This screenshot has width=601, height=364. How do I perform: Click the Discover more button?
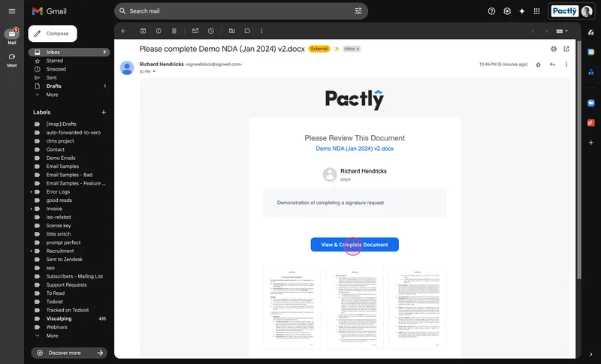(69, 353)
